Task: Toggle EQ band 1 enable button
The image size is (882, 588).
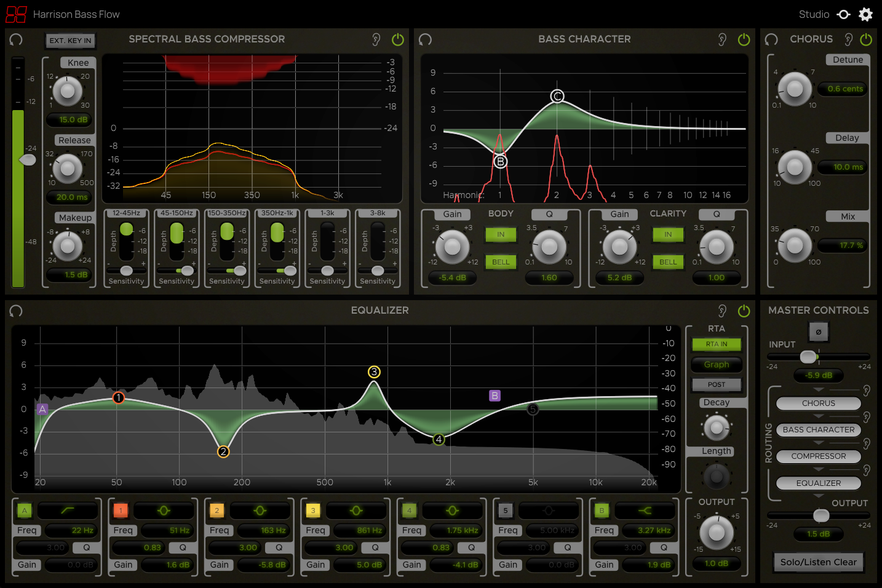Action: (x=121, y=511)
